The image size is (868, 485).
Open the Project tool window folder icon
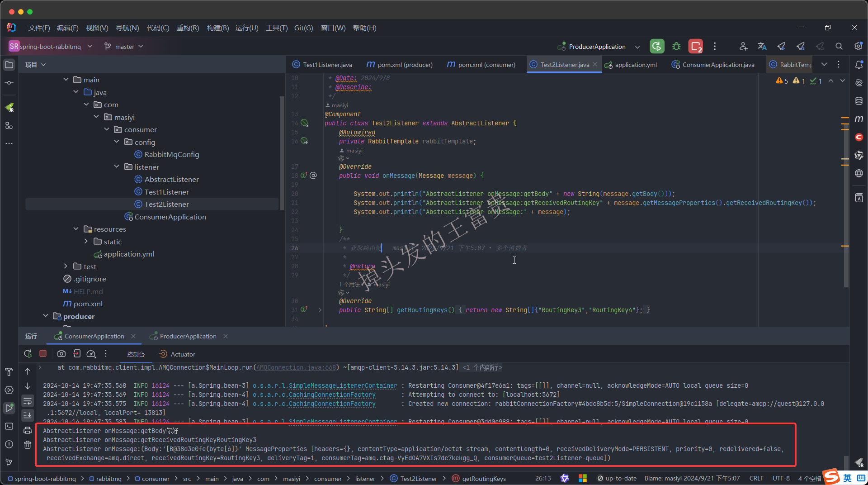tap(9, 65)
